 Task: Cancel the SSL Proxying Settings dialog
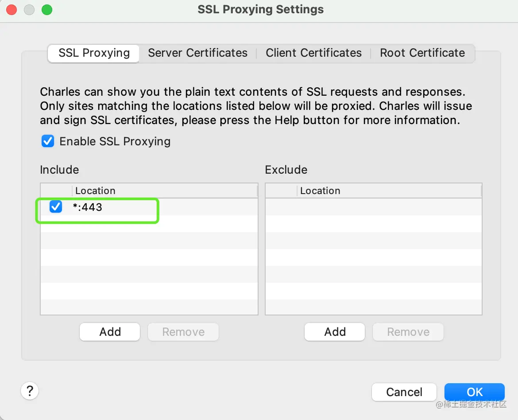404,392
